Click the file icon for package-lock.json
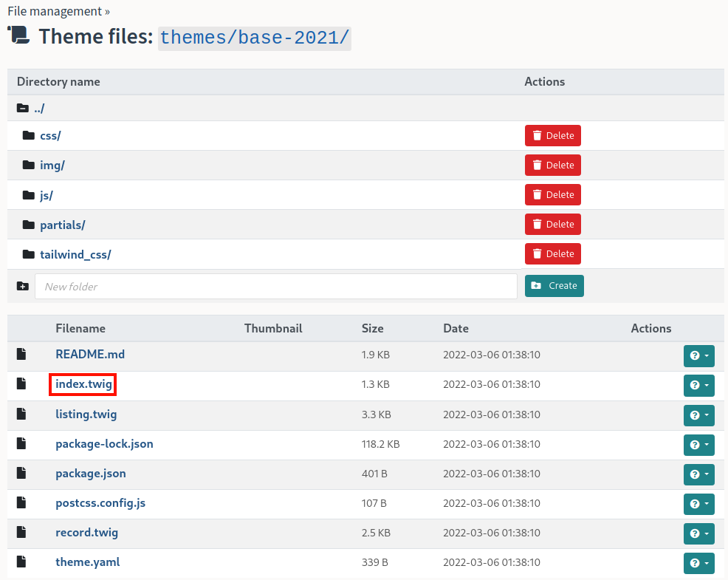Screen dimensions: 728x580 pyautogui.click(x=21, y=443)
